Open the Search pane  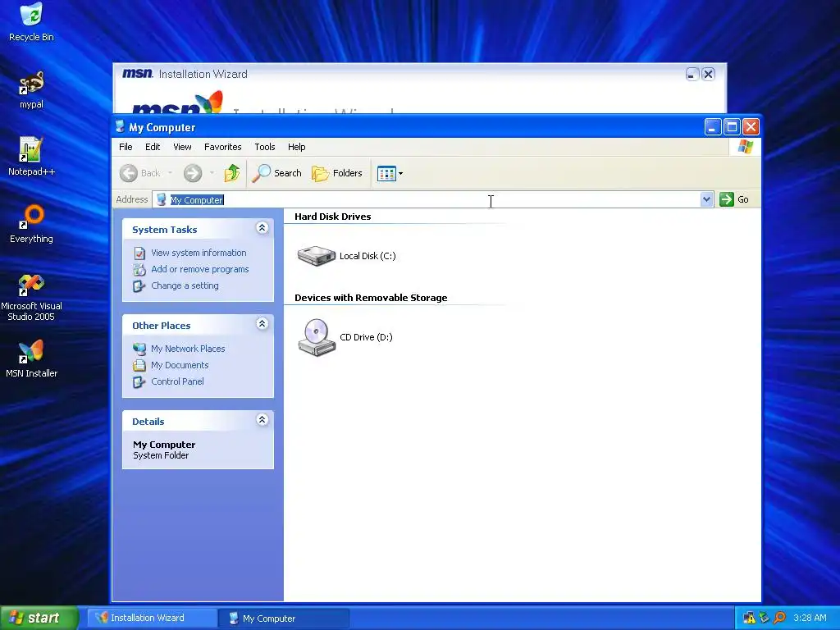pyautogui.click(x=277, y=173)
